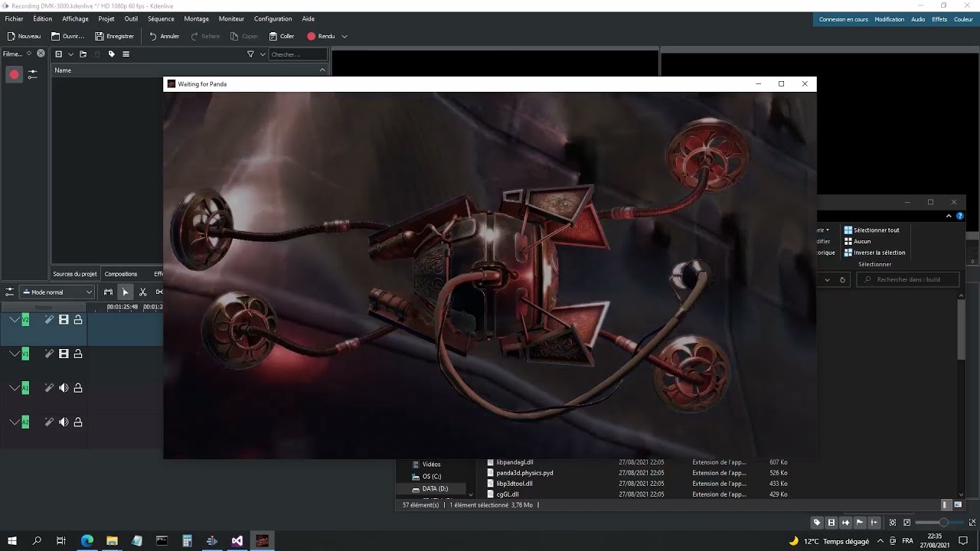980x551 pixels.
Task: Toggle effects on track V2
Action: pyautogui.click(x=49, y=320)
